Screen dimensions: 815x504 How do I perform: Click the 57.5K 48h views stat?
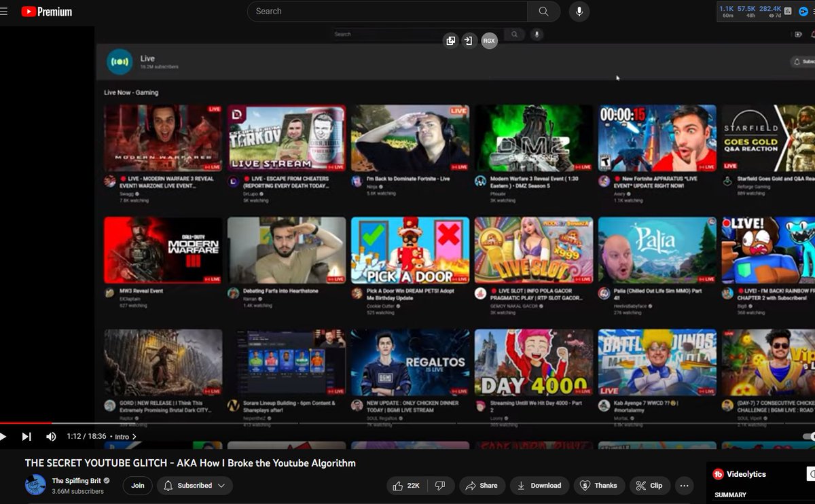[x=748, y=12]
